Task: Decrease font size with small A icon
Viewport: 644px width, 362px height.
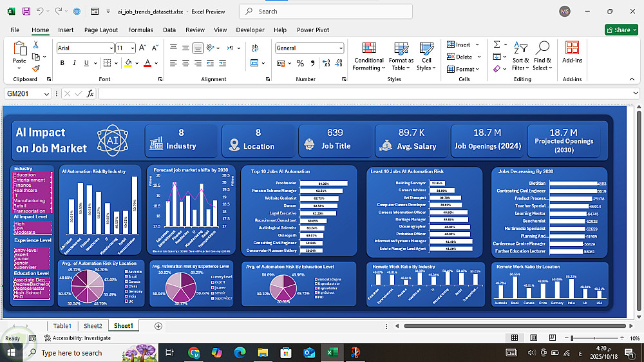Action: 155,48
